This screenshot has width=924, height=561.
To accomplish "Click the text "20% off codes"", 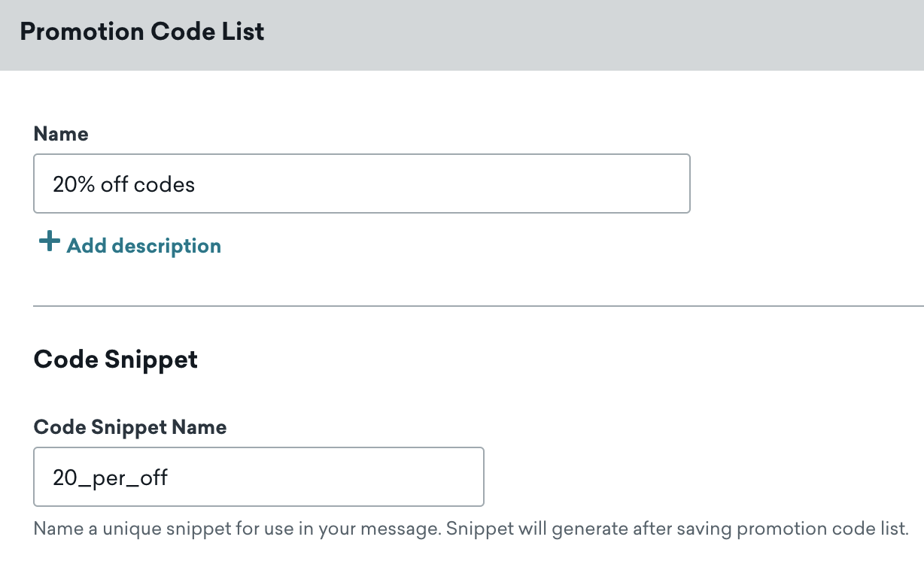I will coord(123,184).
